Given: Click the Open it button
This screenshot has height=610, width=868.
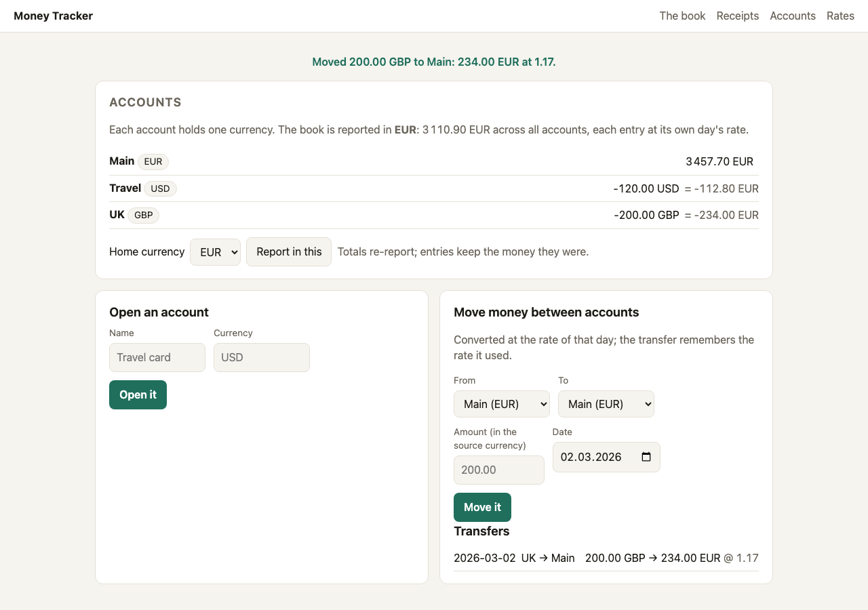Looking at the screenshot, I should 138,394.
